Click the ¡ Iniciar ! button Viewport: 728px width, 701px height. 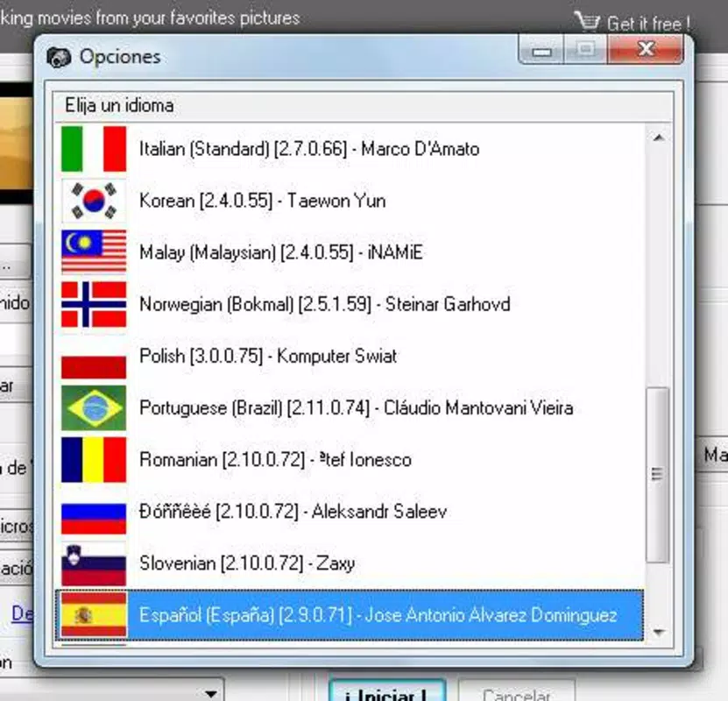click(x=388, y=691)
